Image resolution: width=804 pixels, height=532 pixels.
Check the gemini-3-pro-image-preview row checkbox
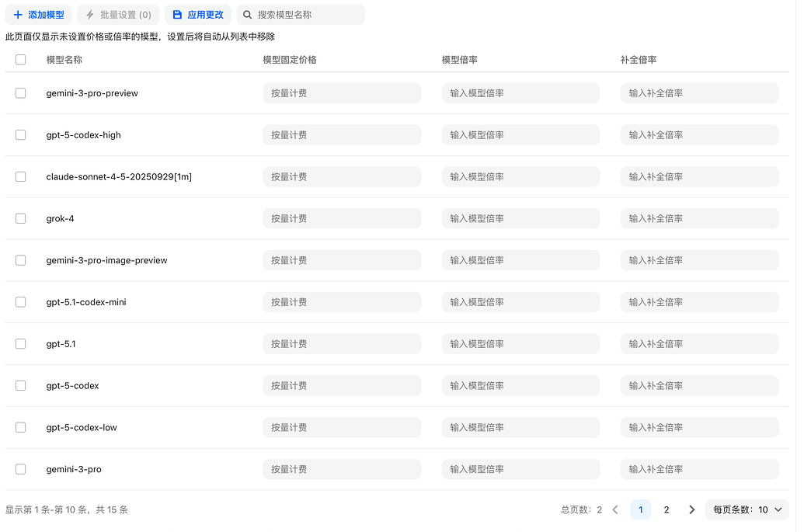(20, 260)
